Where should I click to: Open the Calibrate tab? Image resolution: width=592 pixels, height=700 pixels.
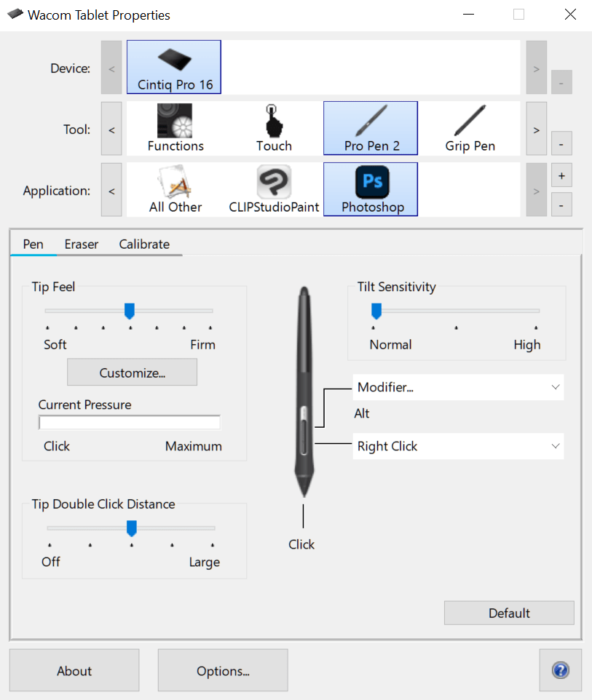143,244
